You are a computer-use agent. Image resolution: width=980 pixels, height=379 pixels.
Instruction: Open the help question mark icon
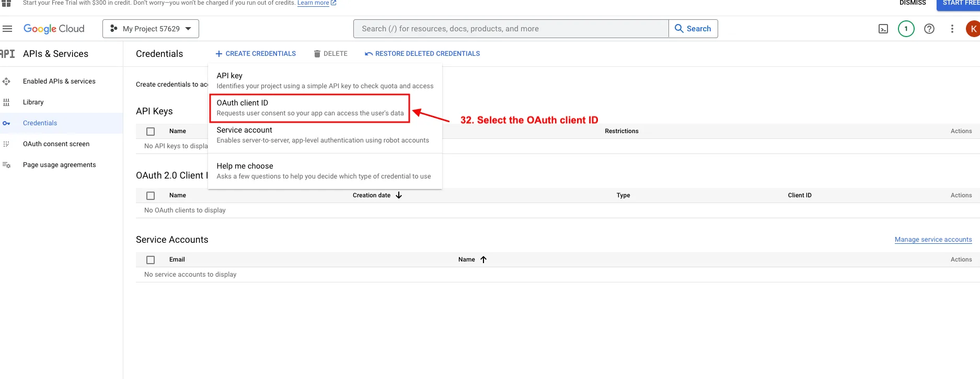[x=929, y=29]
